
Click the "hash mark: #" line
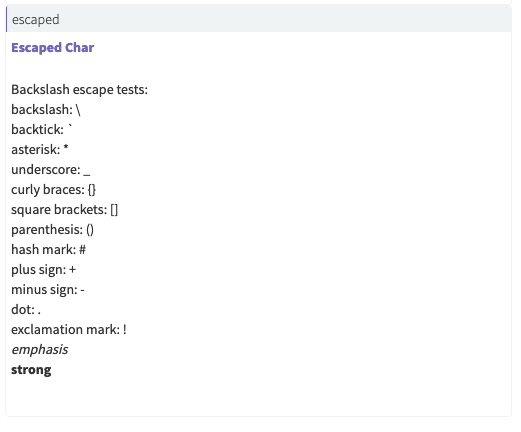coord(49,250)
